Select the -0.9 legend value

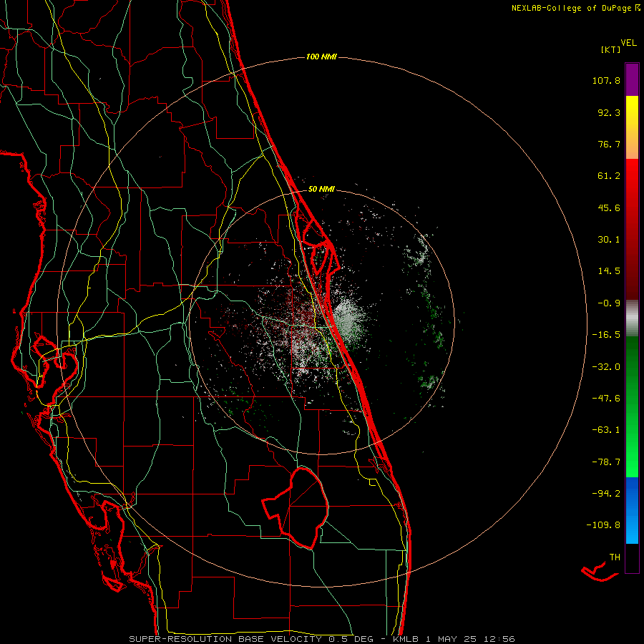click(609, 303)
